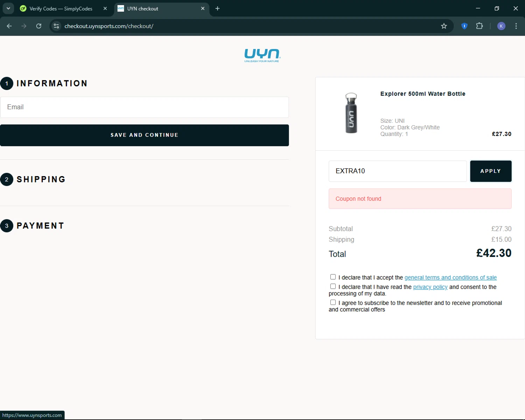Click the Quantity: 1 text
525x420 pixels.
click(x=394, y=134)
